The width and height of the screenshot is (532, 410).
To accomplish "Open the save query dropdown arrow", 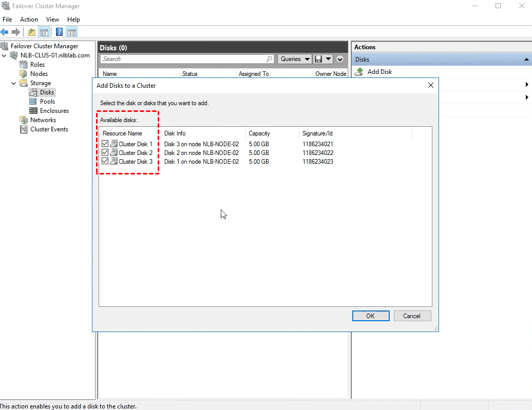I will click(328, 59).
